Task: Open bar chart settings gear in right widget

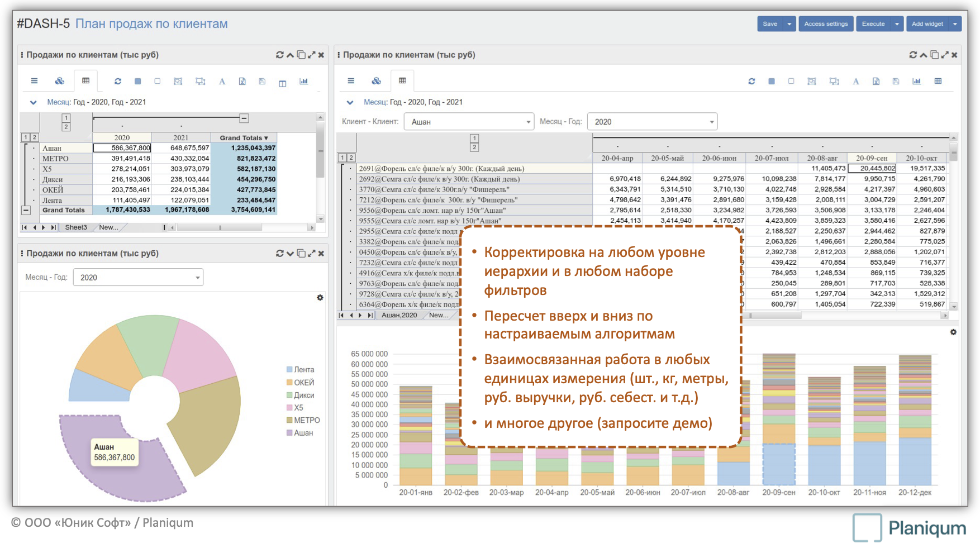Action: click(x=953, y=332)
